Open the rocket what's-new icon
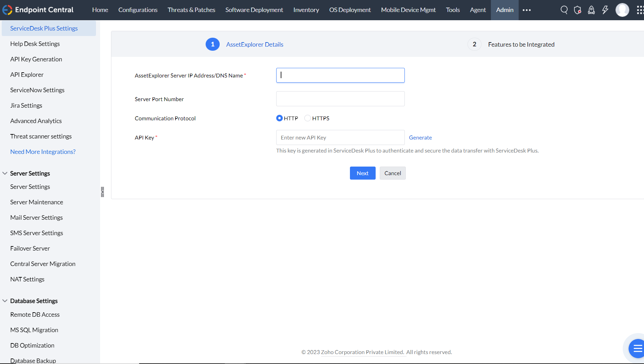This screenshot has height=364, width=644. 591,10
